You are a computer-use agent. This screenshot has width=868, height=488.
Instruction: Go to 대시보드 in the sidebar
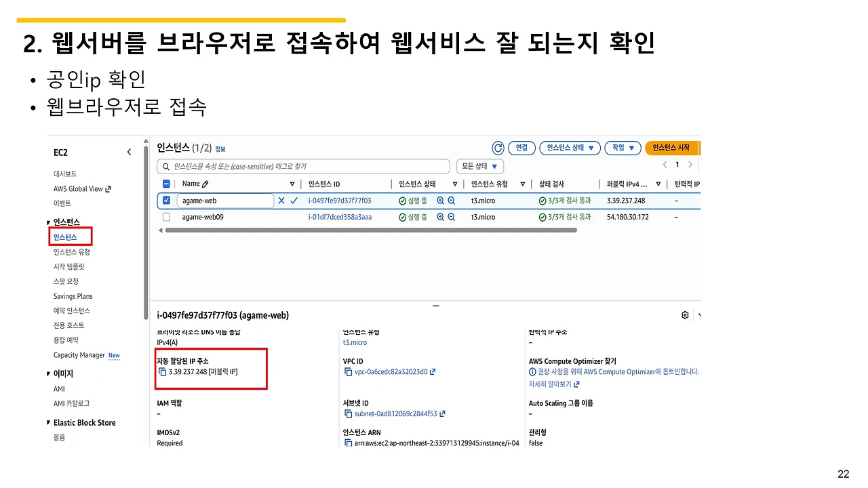(x=64, y=174)
